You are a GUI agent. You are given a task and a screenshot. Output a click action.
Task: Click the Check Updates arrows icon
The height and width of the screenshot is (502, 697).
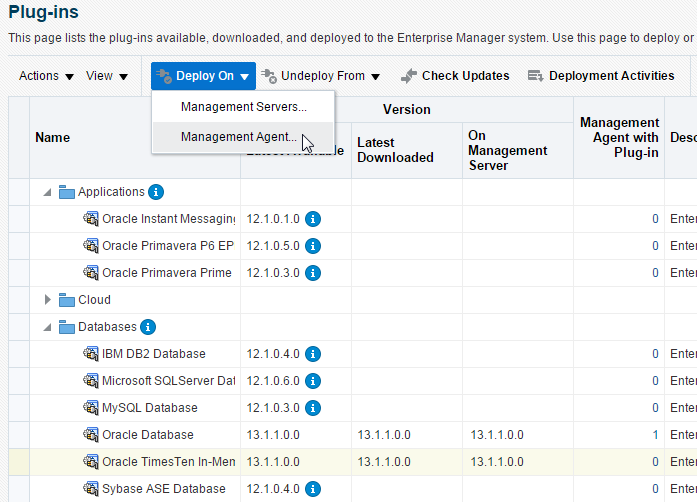[x=409, y=76]
